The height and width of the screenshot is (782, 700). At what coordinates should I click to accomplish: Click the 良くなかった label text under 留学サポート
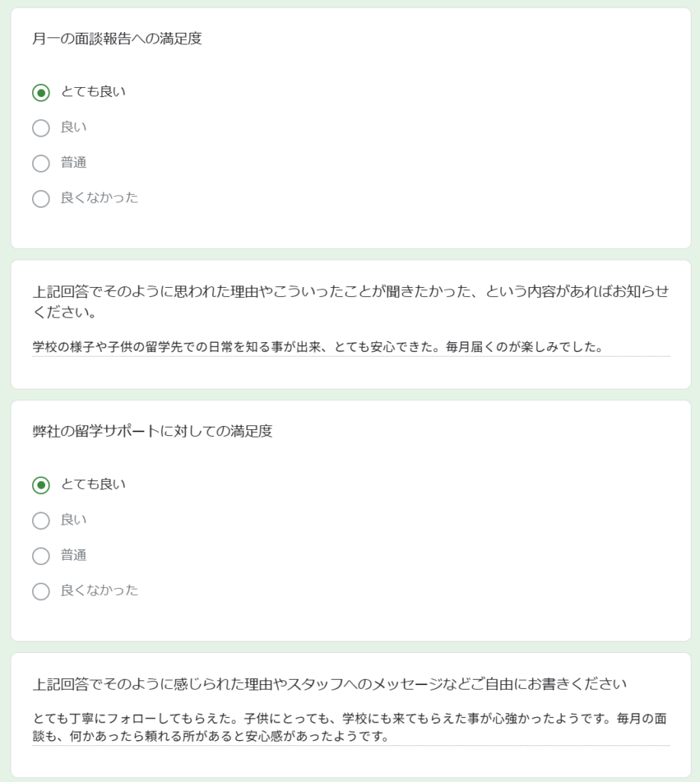pyautogui.click(x=99, y=590)
